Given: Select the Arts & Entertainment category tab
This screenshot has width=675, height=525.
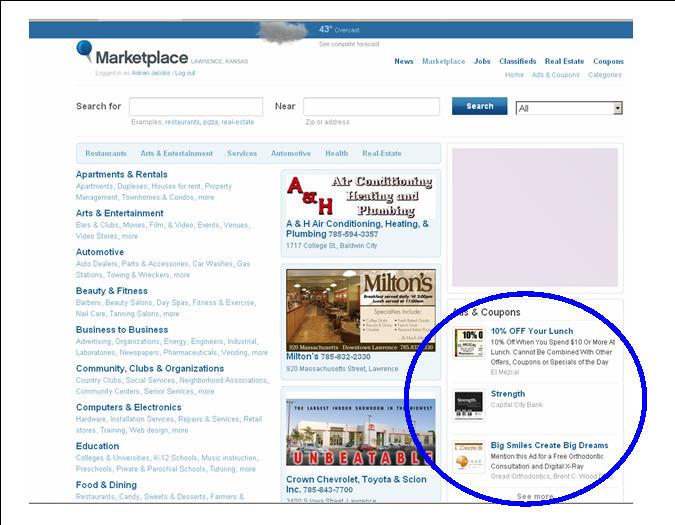Looking at the screenshot, I should click(176, 153).
